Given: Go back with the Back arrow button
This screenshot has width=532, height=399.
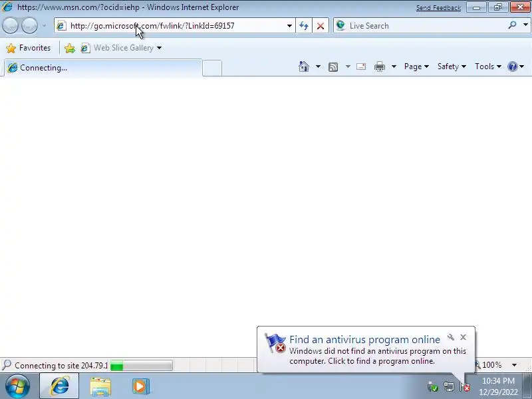Looking at the screenshot, I should pos(10,25).
